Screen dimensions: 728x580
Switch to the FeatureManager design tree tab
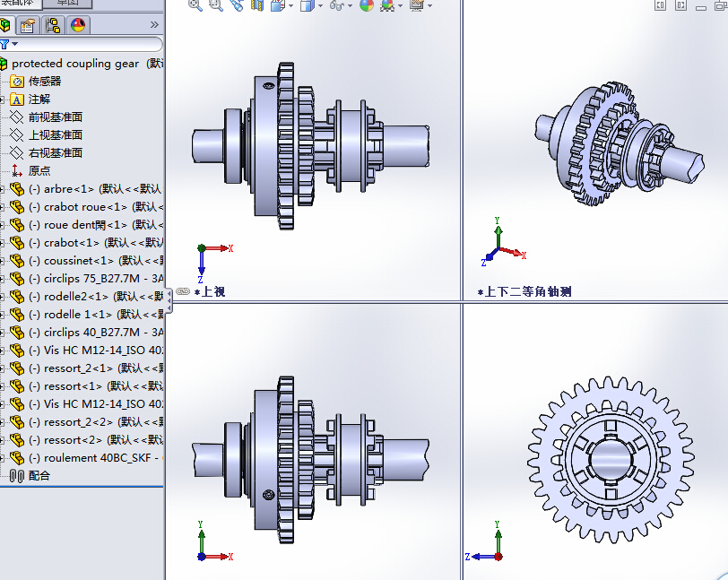[x=5, y=24]
